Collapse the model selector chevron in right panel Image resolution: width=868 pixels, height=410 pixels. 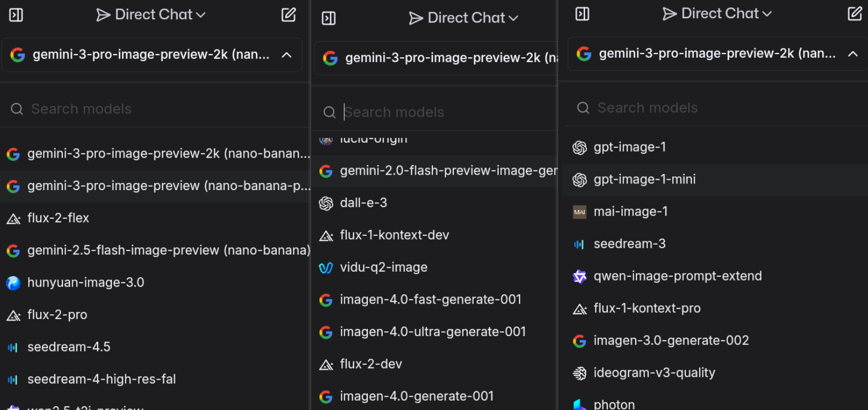click(x=853, y=53)
